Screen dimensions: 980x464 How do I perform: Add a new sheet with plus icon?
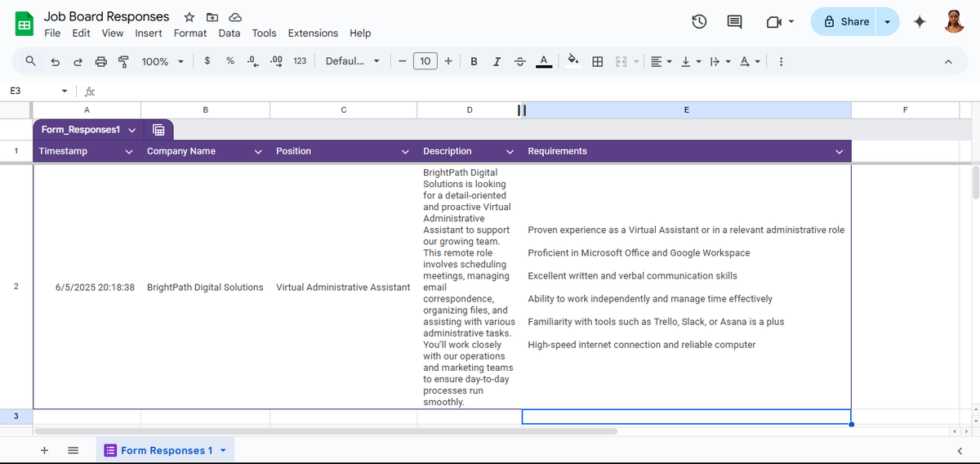pyautogui.click(x=45, y=450)
